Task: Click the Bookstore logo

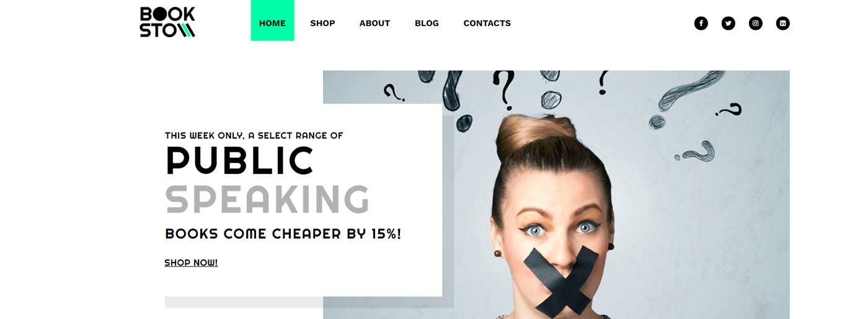Action: pos(167,22)
